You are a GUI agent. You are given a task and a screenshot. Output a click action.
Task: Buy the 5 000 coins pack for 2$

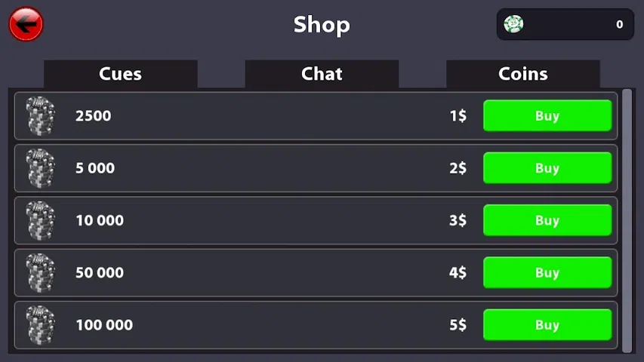click(x=547, y=168)
